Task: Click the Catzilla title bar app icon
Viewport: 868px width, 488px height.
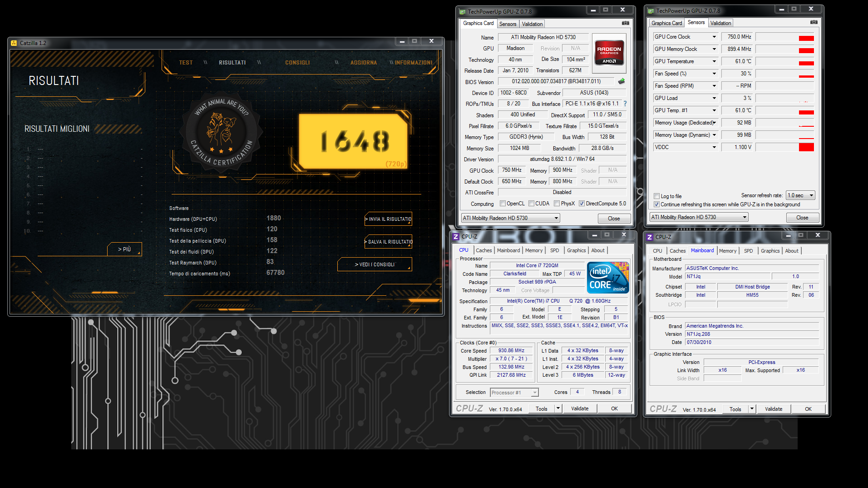Action: coord(14,43)
